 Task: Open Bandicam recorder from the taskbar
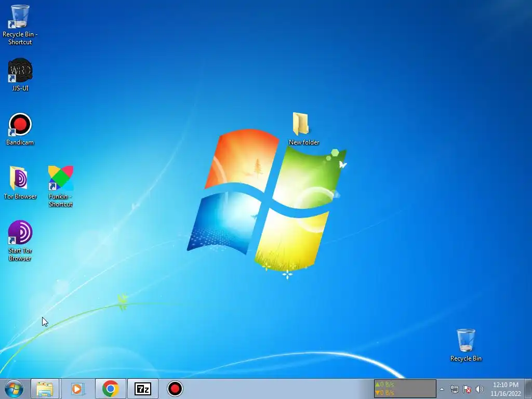[175, 389]
